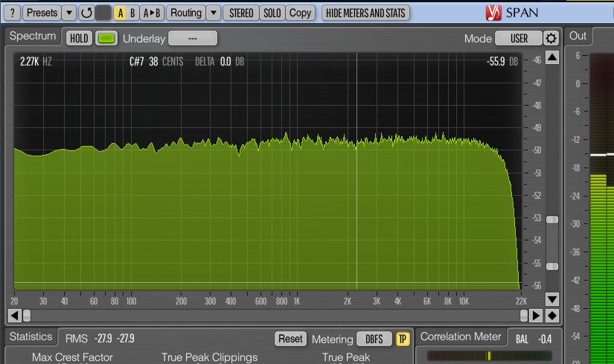Open the Routing menu
Screen dimensions: 614x364
pyautogui.click(x=186, y=13)
